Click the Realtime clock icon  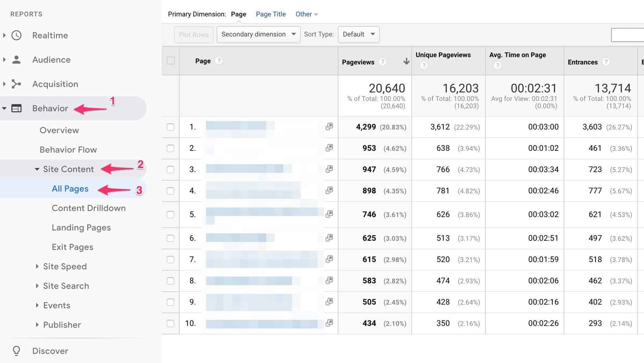click(x=16, y=35)
